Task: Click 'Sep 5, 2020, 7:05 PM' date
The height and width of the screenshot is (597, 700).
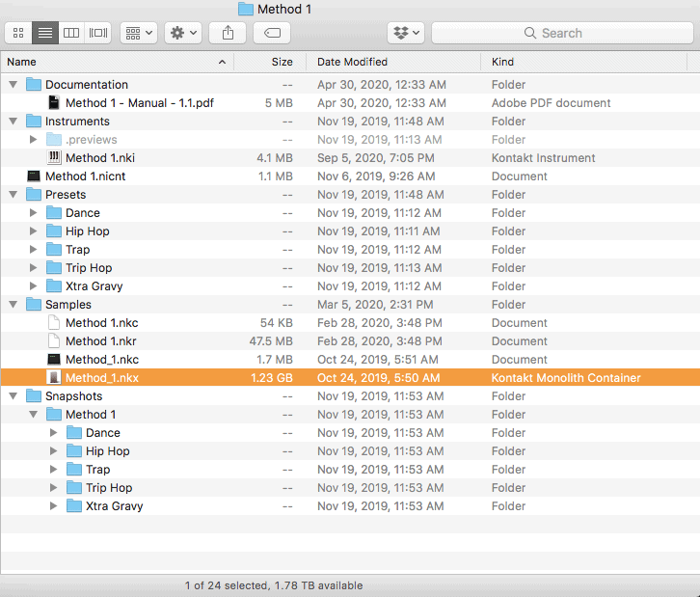Action: (376, 157)
